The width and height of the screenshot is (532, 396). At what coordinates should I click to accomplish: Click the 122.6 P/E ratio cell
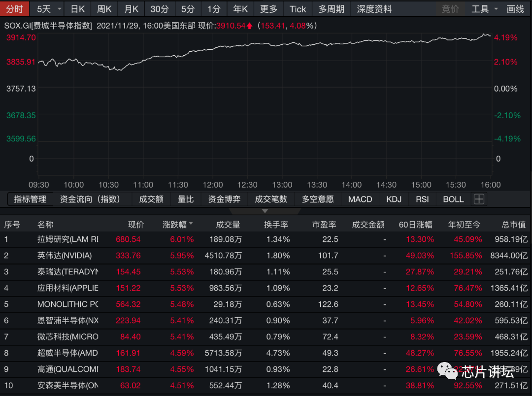point(328,304)
